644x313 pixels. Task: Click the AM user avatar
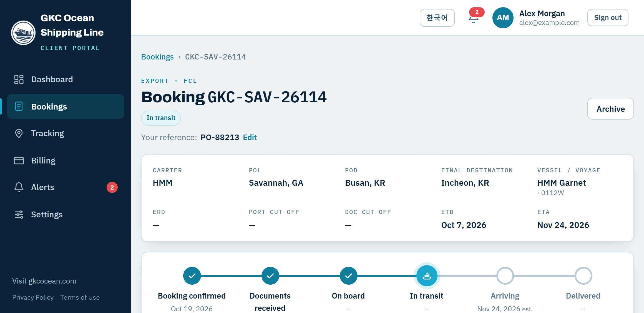pos(503,18)
